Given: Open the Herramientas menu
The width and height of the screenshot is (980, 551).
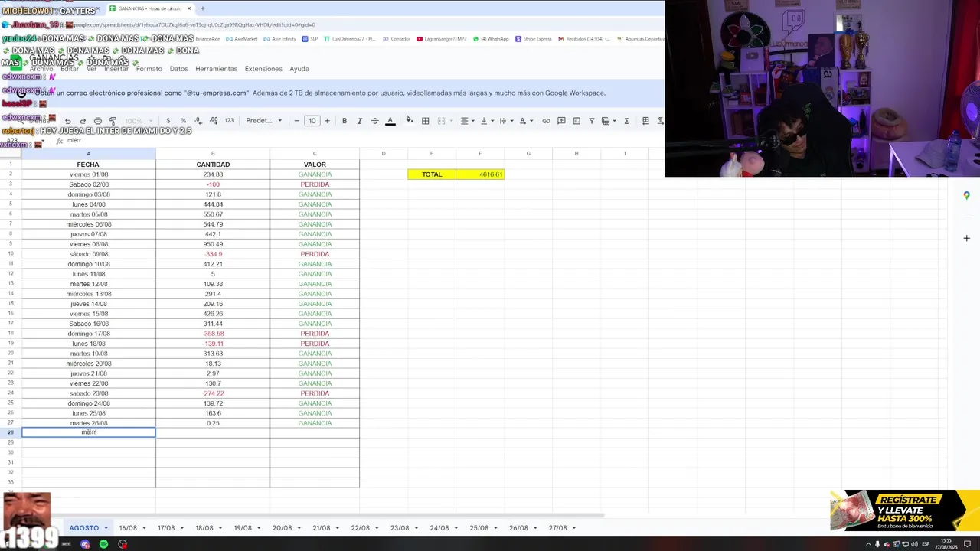Looking at the screenshot, I should [x=216, y=69].
